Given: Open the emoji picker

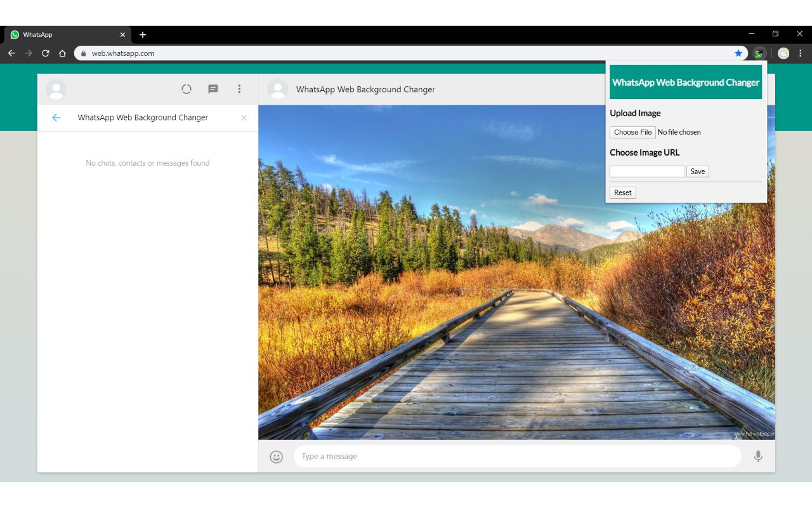Looking at the screenshot, I should [276, 457].
